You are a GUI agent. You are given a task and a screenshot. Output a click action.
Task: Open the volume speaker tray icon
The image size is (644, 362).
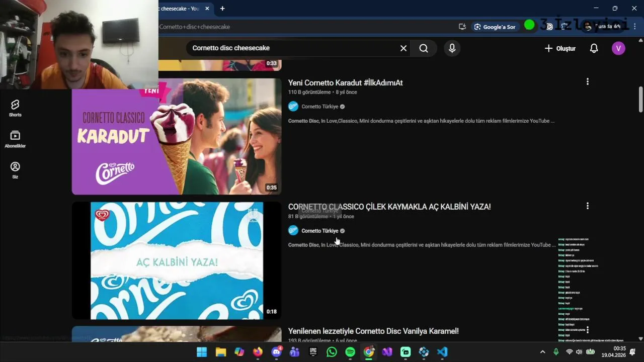pyautogui.click(x=579, y=352)
